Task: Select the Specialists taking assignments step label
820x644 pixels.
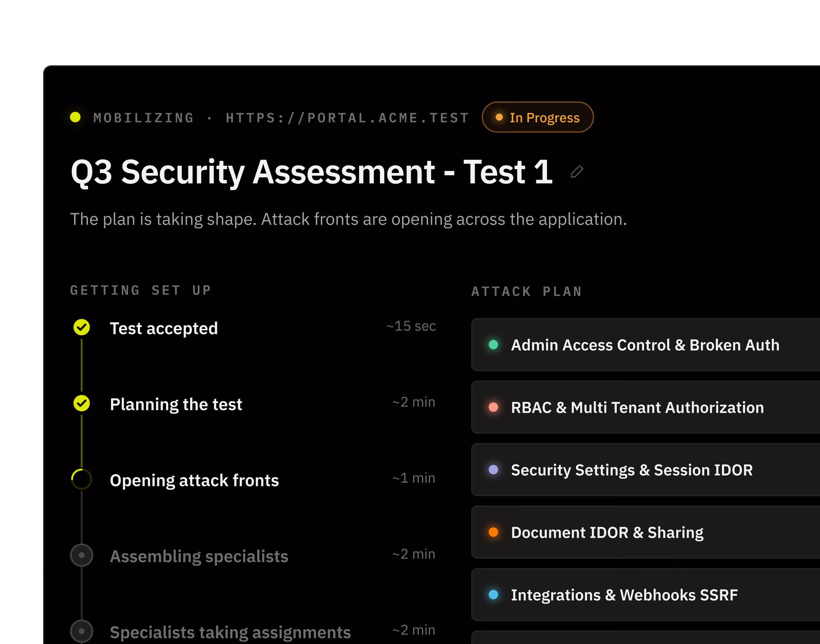Action: click(230, 632)
